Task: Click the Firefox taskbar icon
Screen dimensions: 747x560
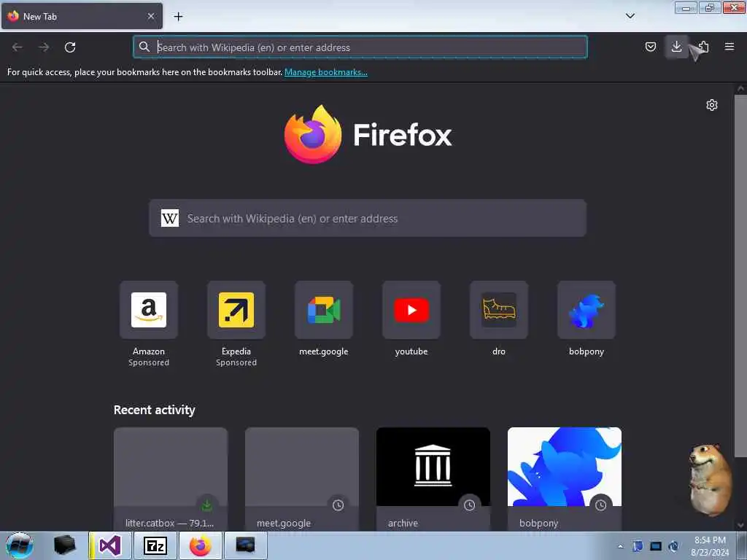Action: coord(200,545)
